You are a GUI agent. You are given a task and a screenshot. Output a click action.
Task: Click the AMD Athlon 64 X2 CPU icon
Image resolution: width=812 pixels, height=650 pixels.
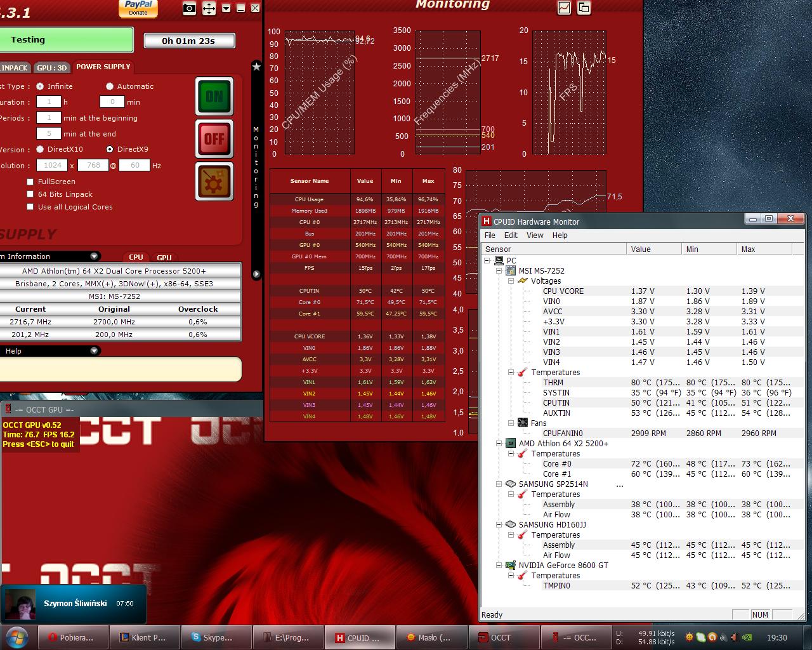click(x=511, y=443)
